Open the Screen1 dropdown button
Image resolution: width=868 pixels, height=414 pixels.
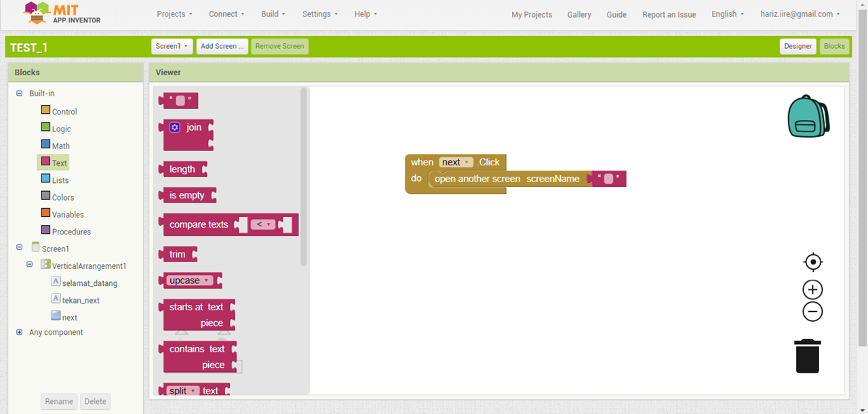click(172, 46)
